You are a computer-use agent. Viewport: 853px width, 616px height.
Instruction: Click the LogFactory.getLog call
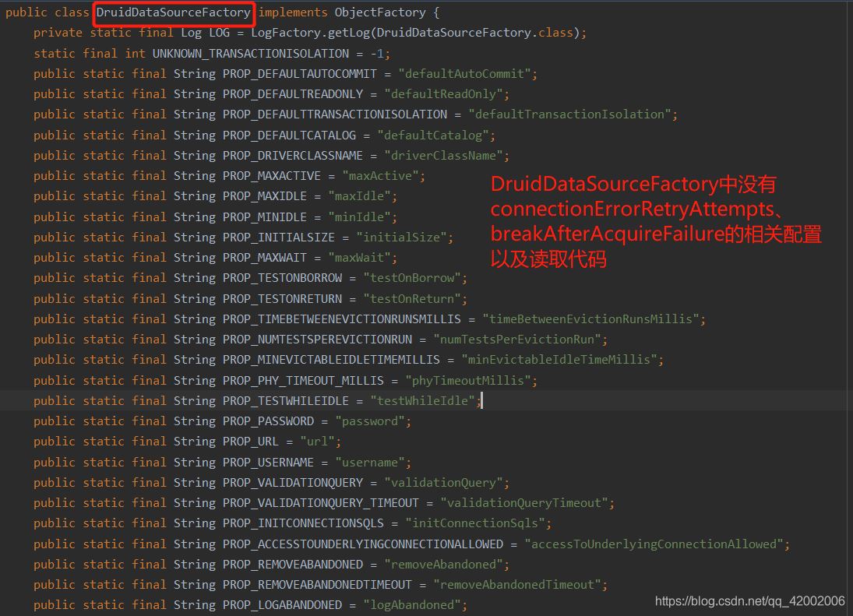click(x=311, y=33)
